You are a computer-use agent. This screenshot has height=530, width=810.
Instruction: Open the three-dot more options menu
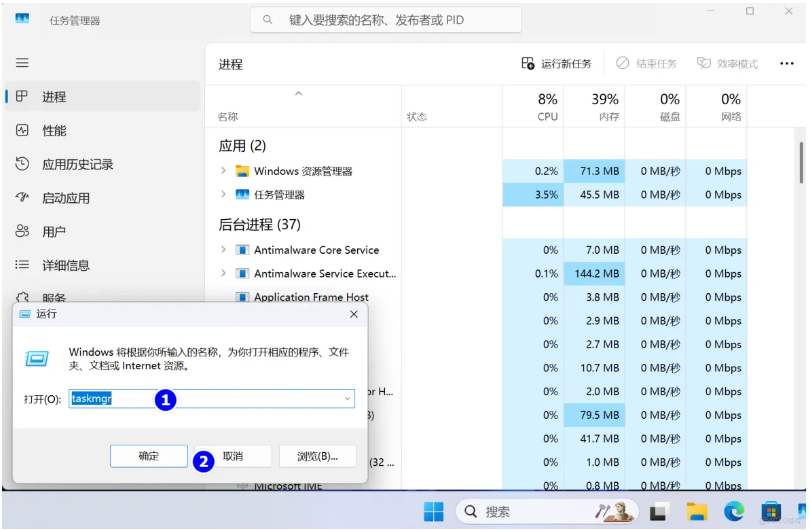[x=786, y=64]
